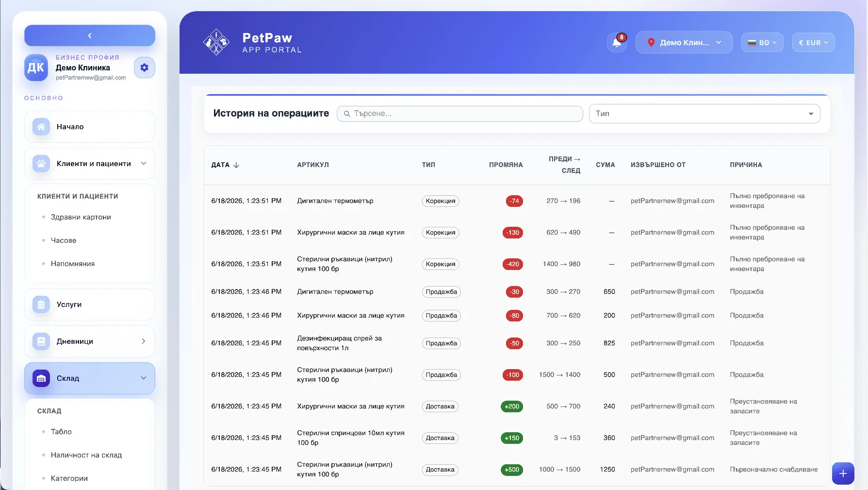Collapse the Склад menu section

pos(90,378)
